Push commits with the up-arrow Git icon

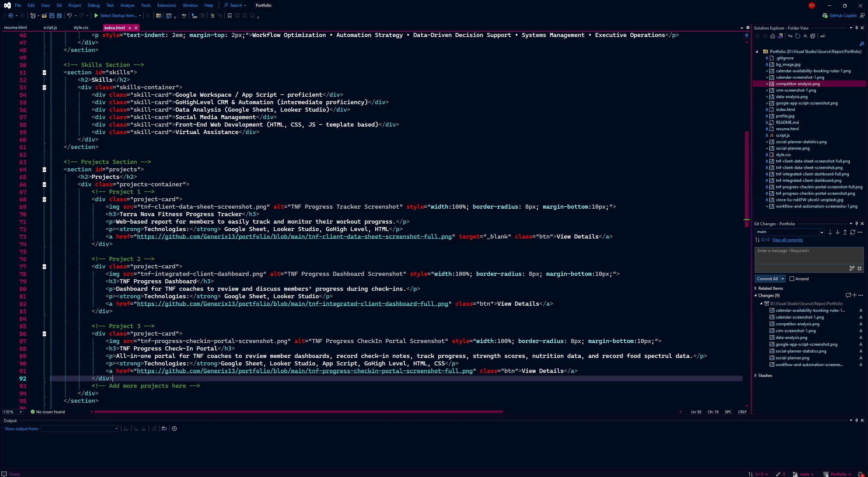coord(845,232)
